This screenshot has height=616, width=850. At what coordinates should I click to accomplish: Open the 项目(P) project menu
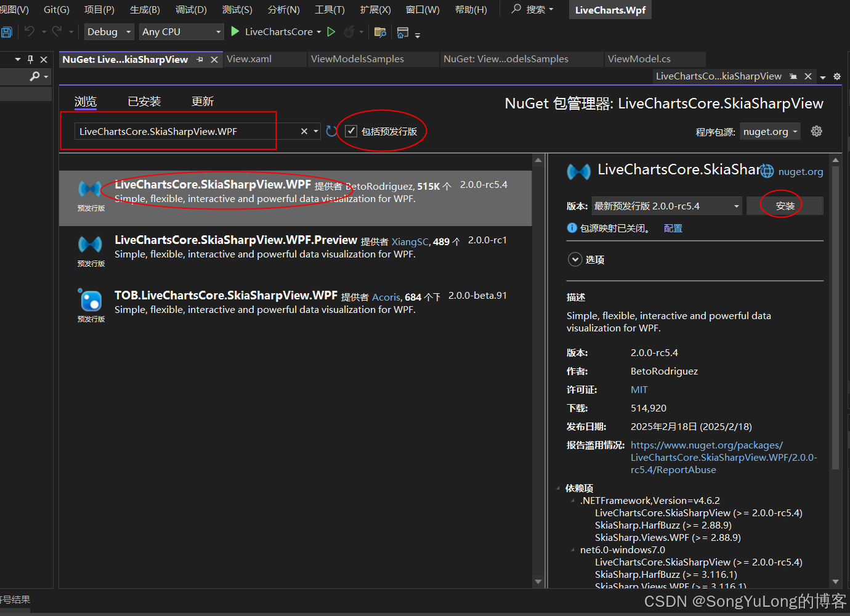(x=99, y=9)
